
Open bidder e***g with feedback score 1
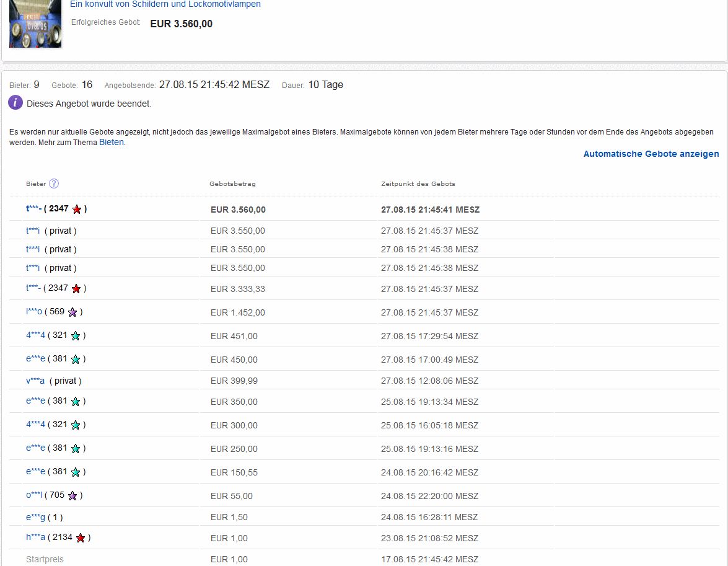[35, 517]
